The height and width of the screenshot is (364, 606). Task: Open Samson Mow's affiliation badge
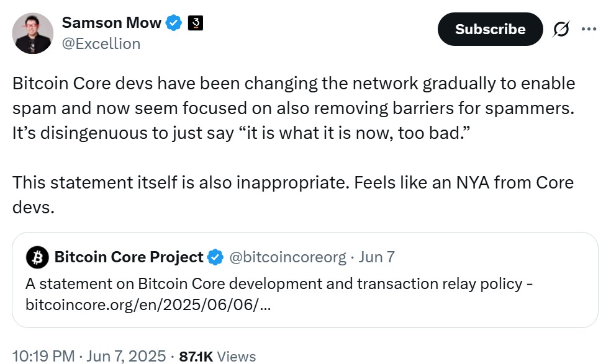[194, 22]
